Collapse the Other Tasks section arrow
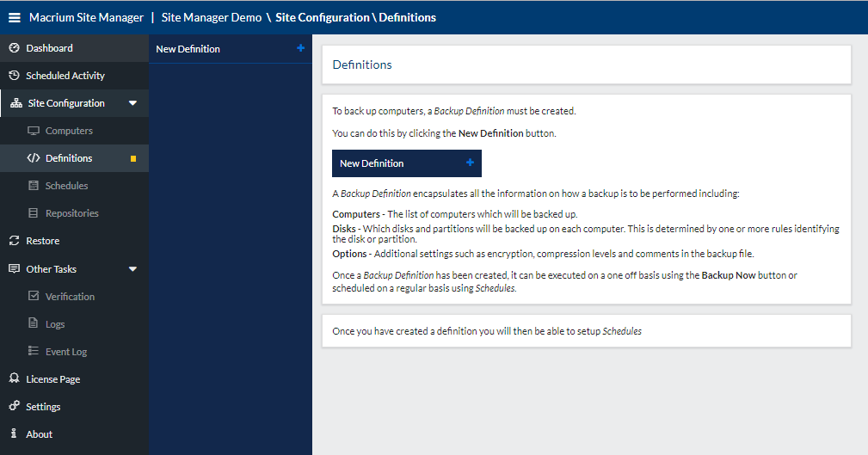Screen dimensions: 868x455 (132, 269)
